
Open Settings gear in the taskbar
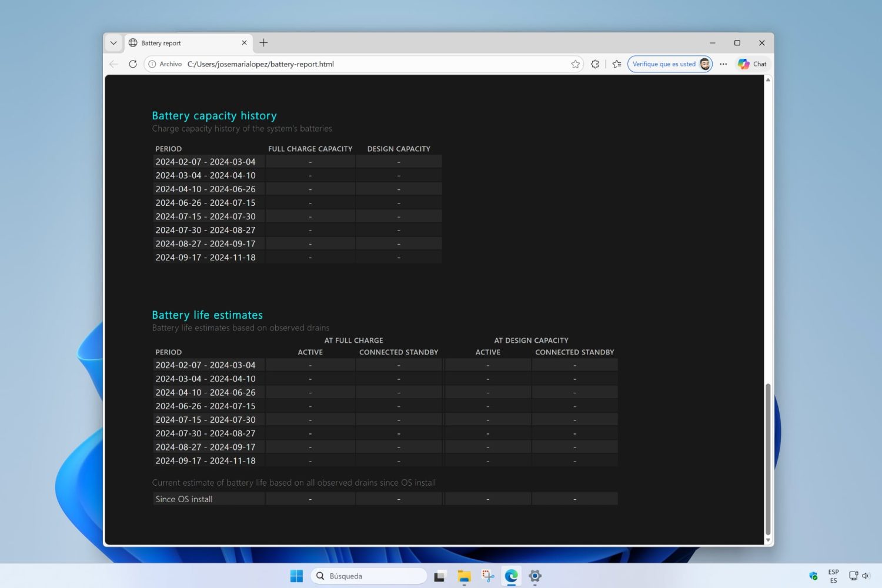(534, 576)
